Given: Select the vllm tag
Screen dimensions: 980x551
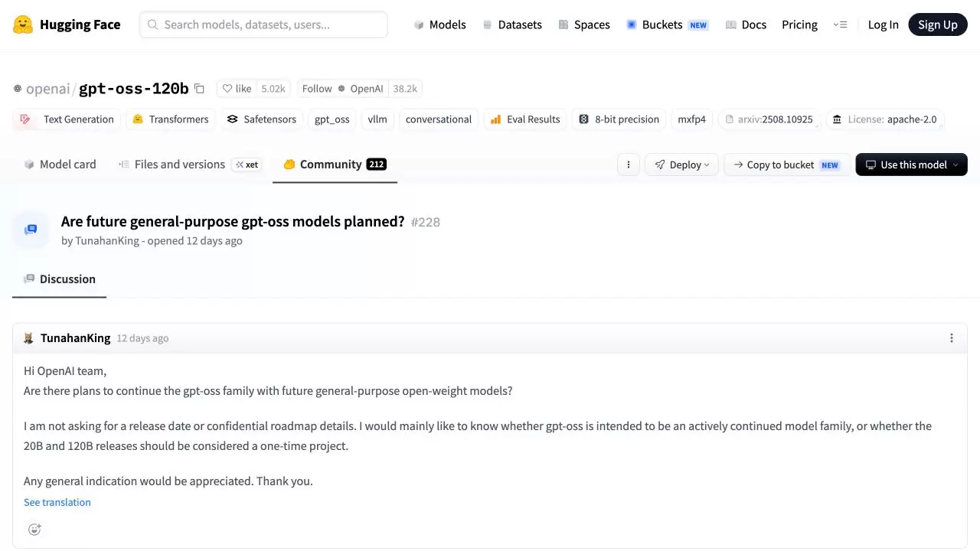Looking at the screenshot, I should [377, 119].
